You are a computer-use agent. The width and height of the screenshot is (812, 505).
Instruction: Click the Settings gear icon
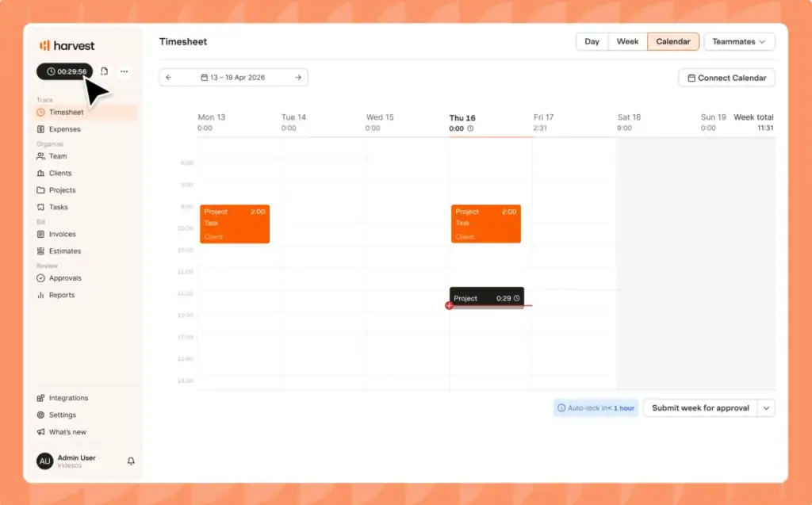tap(41, 415)
